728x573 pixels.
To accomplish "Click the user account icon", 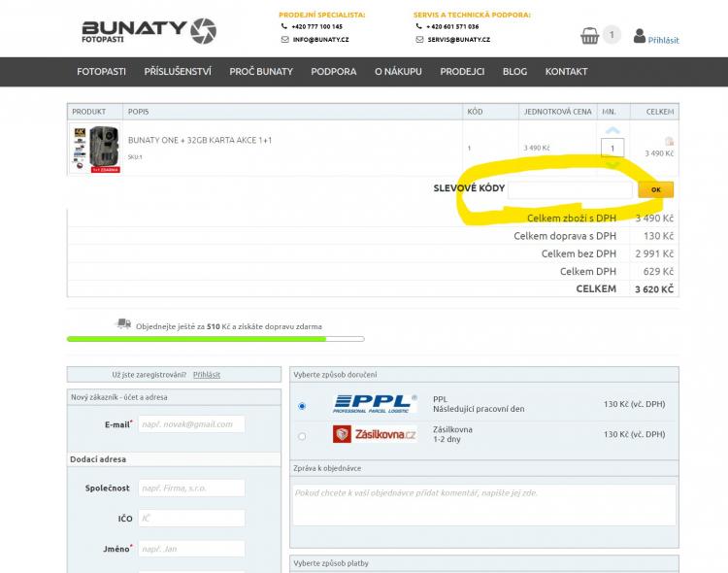I will click(x=640, y=36).
